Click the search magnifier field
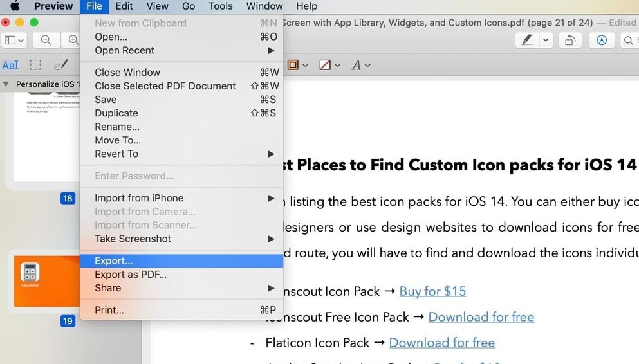The image size is (639, 364). 629,41
